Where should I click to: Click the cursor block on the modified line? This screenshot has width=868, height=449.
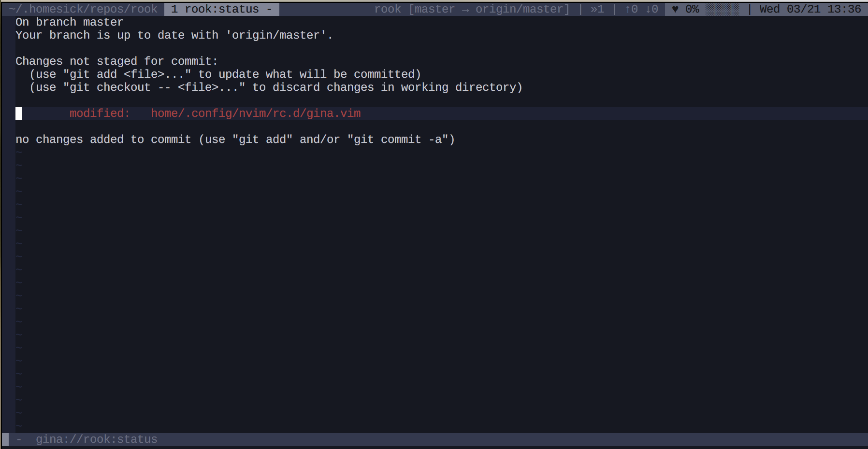19,113
